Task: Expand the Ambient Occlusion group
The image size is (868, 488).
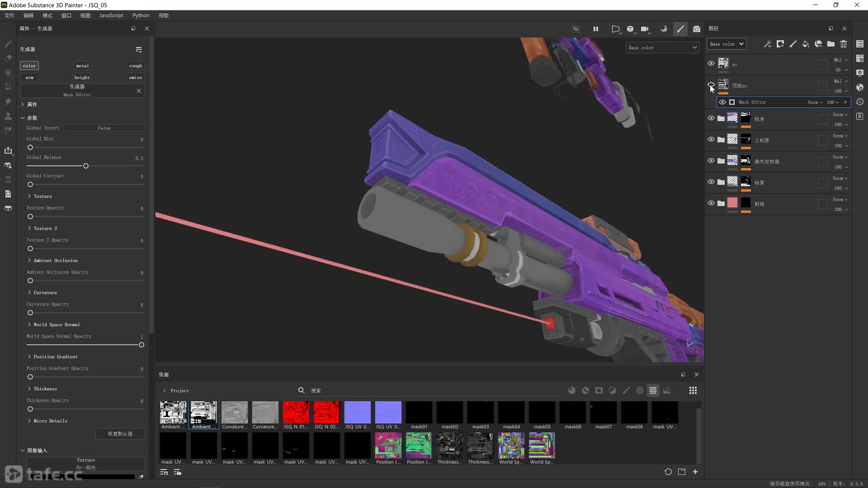Action: 29,260
